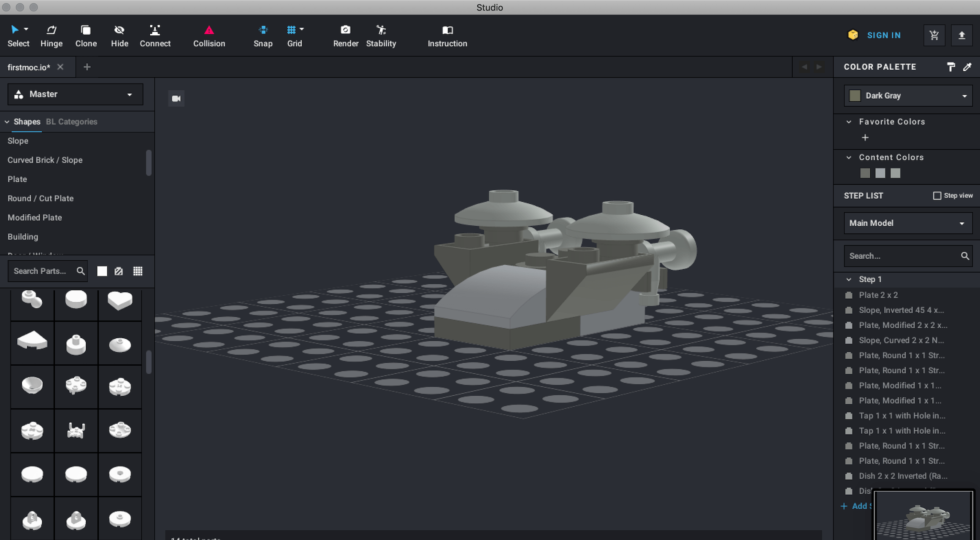Click the shopping cart icon
980x540 pixels.
[x=934, y=35]
